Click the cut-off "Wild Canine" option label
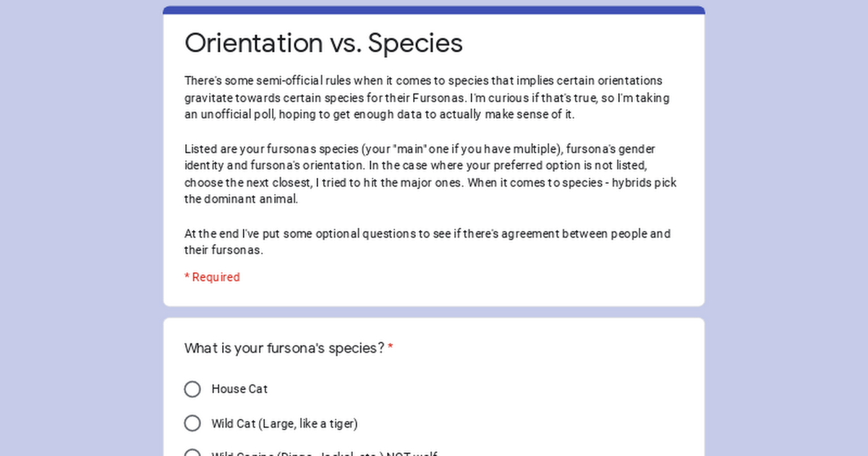 pyautogui.click(x=324, y=454)
